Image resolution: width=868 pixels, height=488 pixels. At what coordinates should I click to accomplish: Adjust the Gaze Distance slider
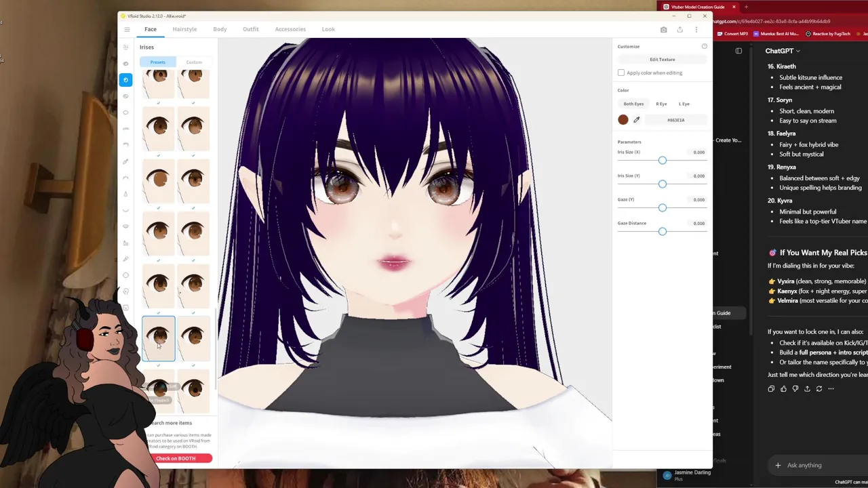(662, 232)
